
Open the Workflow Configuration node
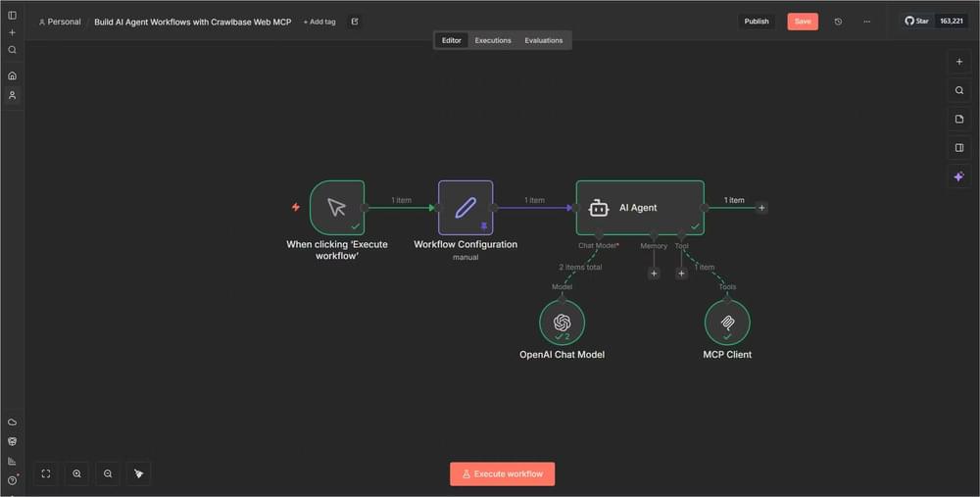click(x=465, y=208)
